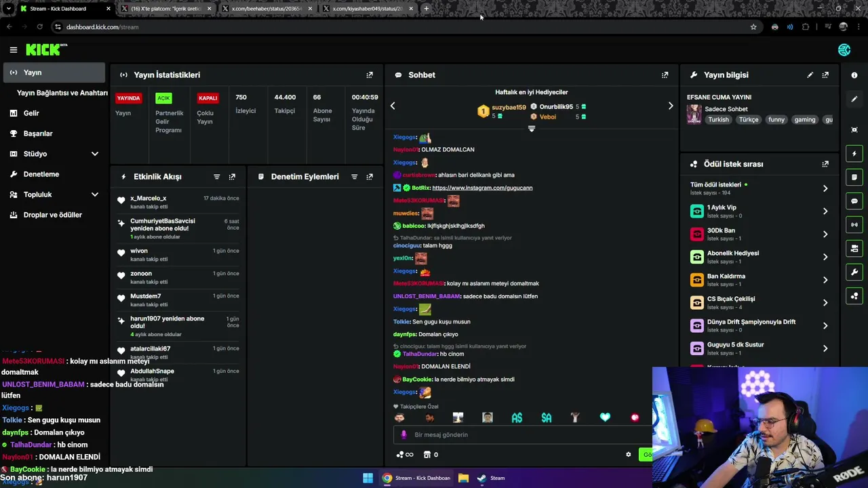Focus the 'Bir mesaj gönderin' chat input
Screen dimensions: 868x488
(x=522, y=434)
